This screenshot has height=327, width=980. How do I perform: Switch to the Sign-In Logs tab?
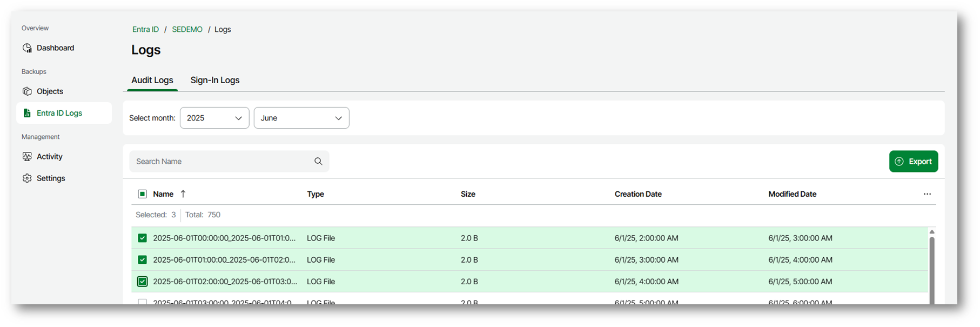click(214, 80)
